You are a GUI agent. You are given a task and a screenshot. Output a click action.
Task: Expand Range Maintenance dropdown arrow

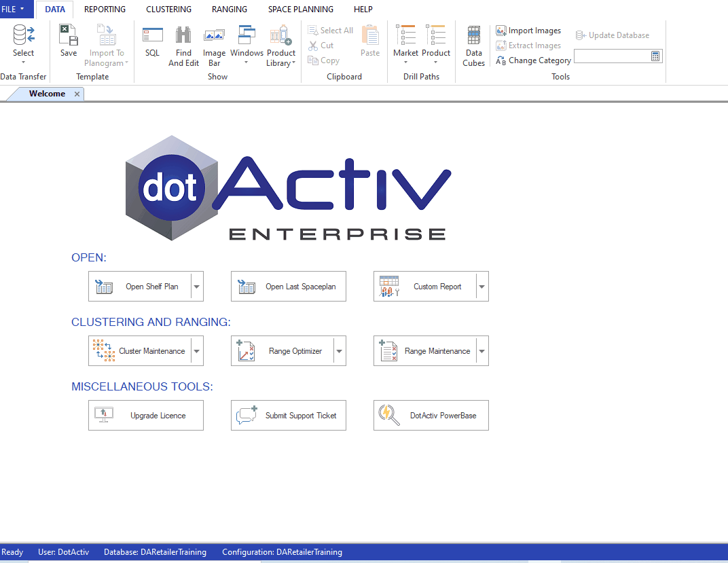click(482, 351)
